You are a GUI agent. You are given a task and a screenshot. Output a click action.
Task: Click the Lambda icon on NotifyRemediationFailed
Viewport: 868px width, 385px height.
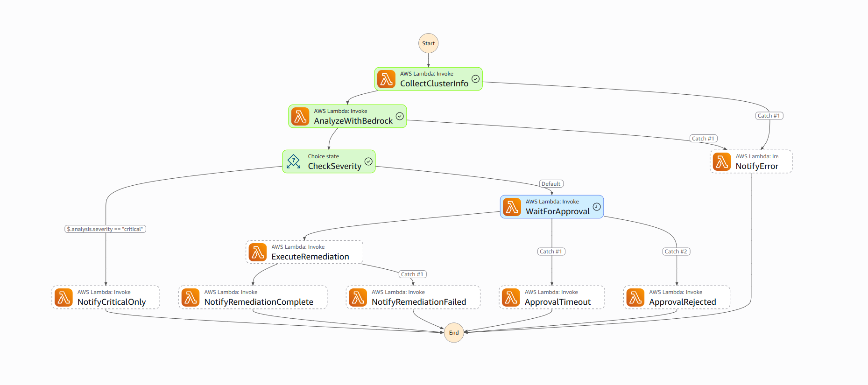358,297
